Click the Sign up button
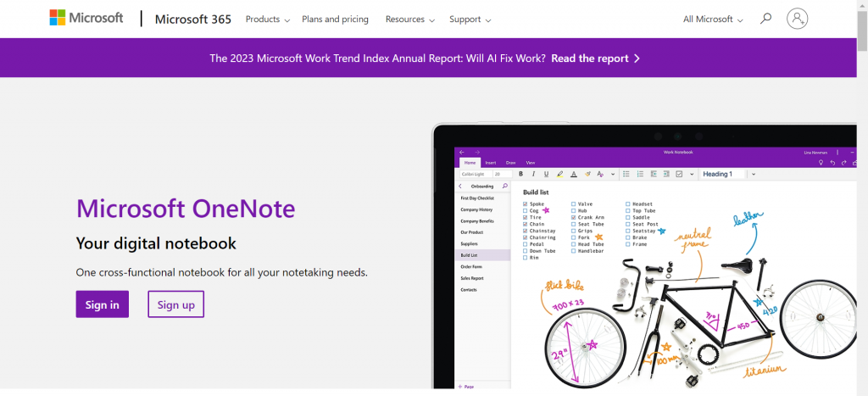 [176, 304]
